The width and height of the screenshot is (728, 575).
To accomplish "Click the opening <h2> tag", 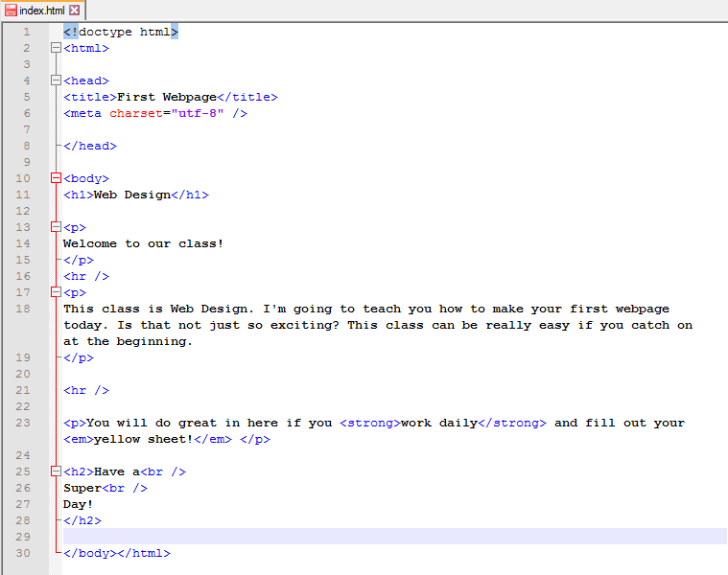I will pyautogui.click(x=79, y=471).
